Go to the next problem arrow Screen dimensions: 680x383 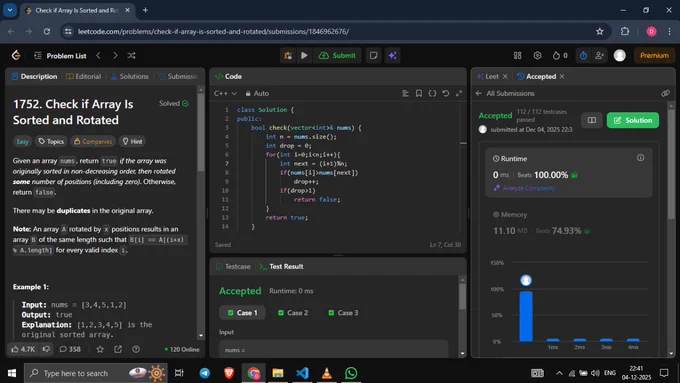(115, 56)
